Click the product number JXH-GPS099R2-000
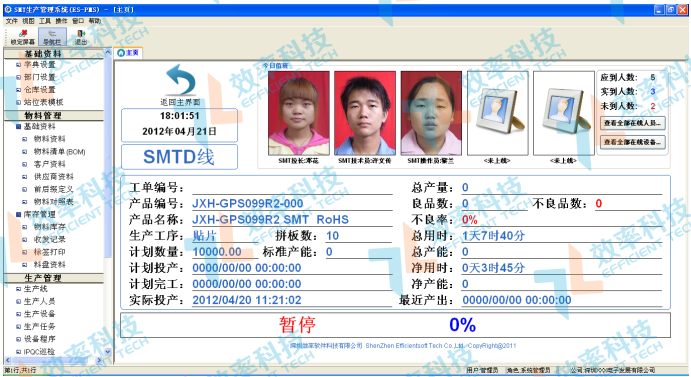The image size is (691, 377). pos(248,203)
